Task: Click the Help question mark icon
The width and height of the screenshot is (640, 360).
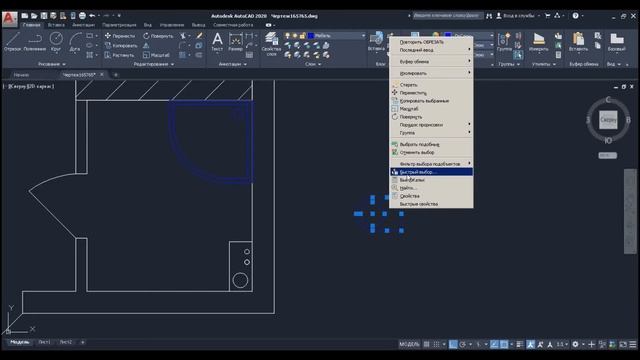Action: pyautogui.click(x=576, y=16)
